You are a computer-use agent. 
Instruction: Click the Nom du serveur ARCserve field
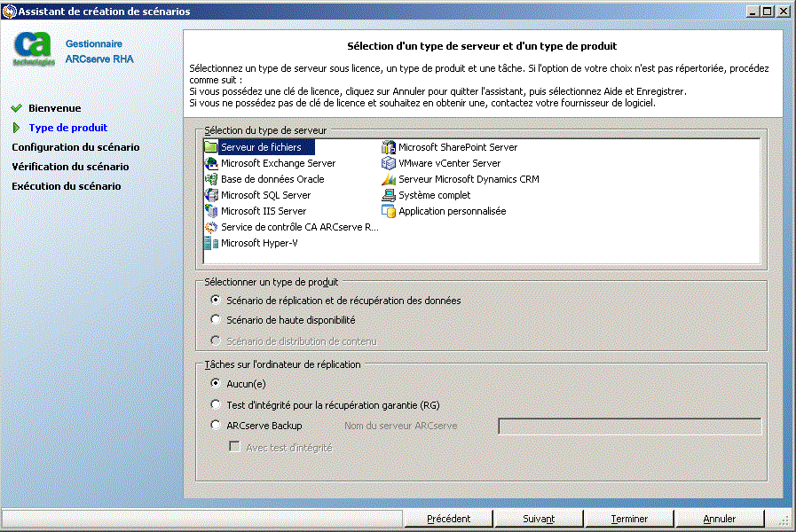click(x=630, y=425)
